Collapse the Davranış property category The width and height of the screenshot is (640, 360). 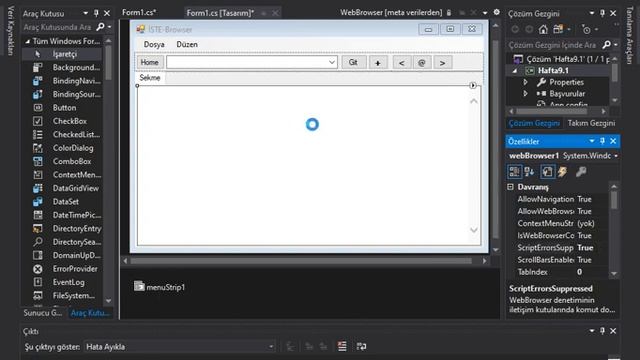pos(510,187)
